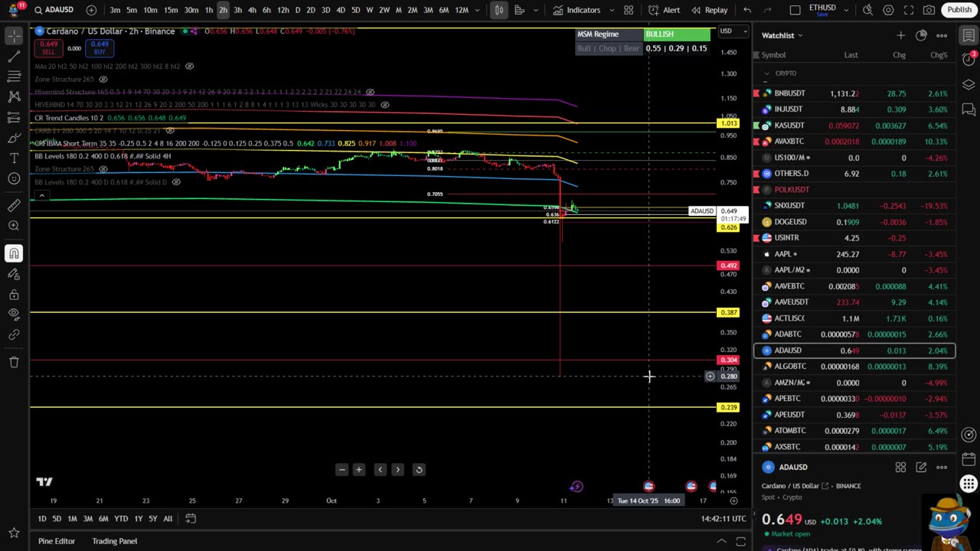980x551 pixels.
Task: Show the Hivemind Structure 165 indicator
Action: pyautogui.click(x=370, y=92)
